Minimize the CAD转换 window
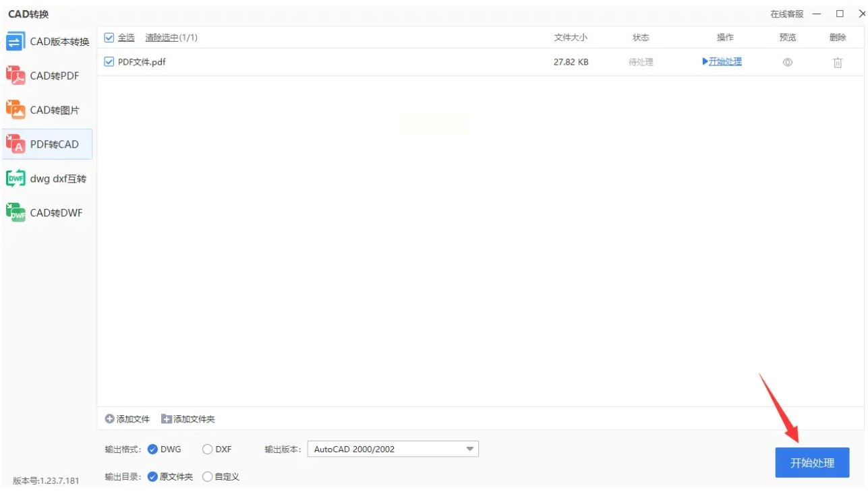Screen dimensions: 868x498 (817, 14)
